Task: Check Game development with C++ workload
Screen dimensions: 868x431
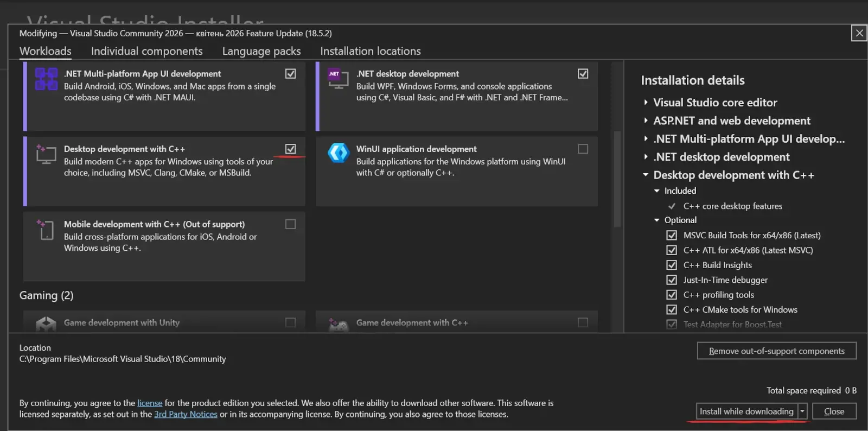Action: [x=583, y=322]
